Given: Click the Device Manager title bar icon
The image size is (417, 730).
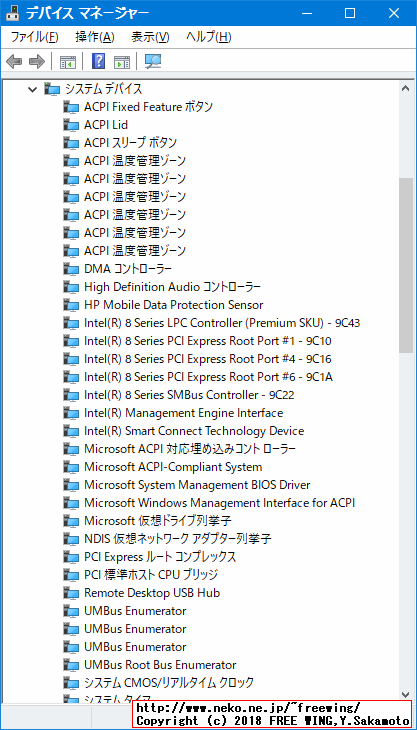Looking at the screenshot, I should pos(13,13).
